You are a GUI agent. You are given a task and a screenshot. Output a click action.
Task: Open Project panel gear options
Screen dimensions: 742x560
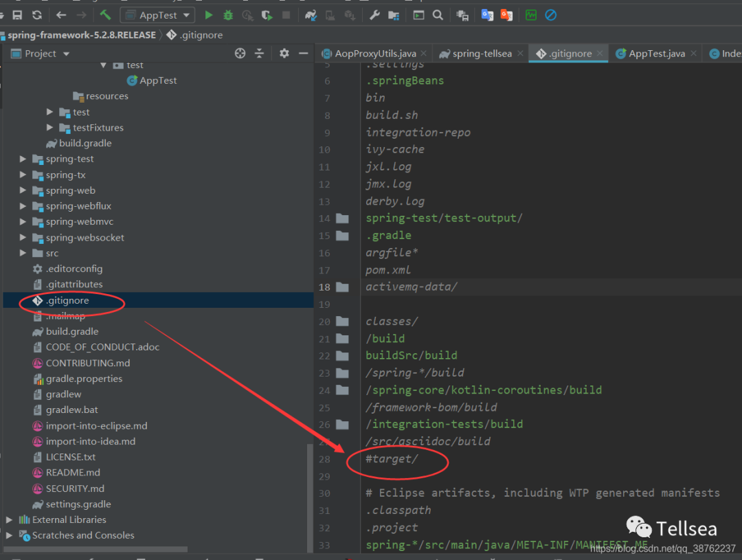[x=284, y=54]
